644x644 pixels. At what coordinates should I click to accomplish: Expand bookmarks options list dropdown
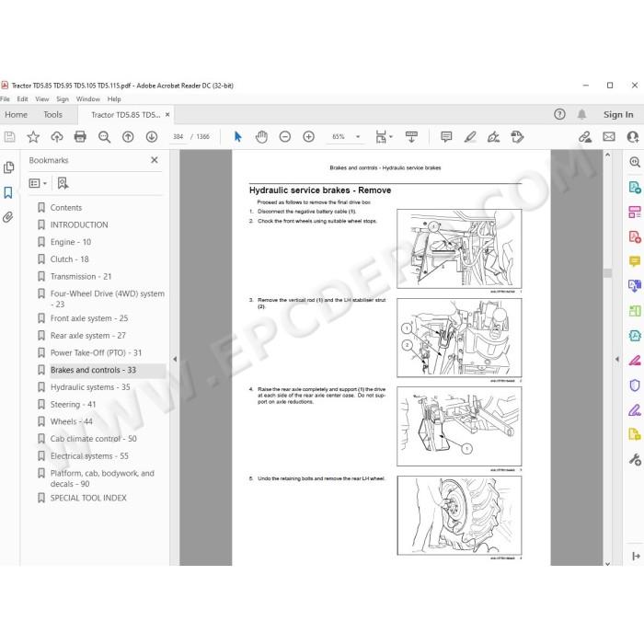(39, 183)
